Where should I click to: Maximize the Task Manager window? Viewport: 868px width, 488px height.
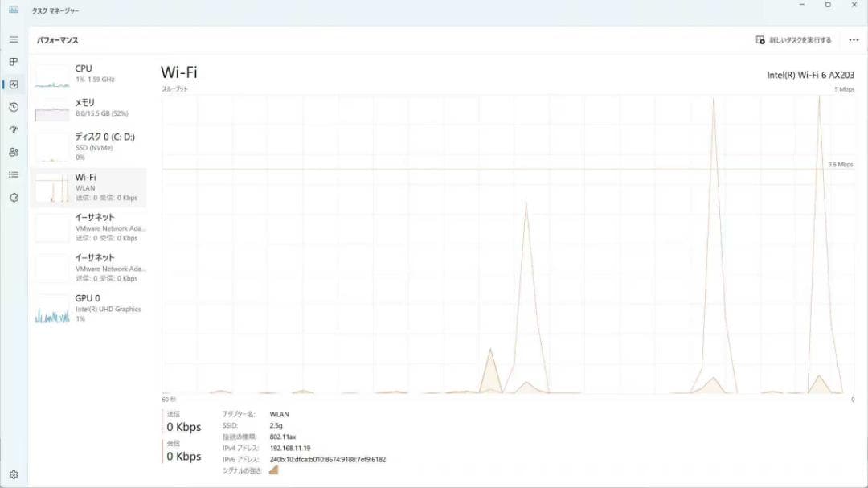828,6
